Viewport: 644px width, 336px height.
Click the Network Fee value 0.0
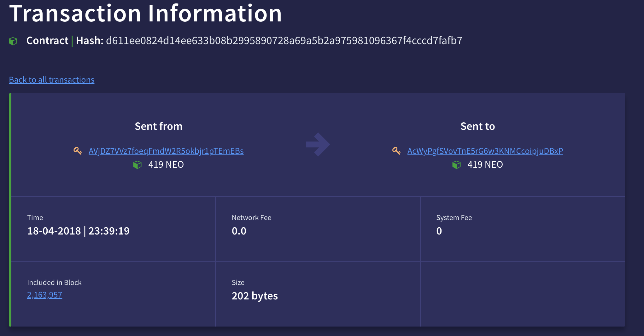239,231
